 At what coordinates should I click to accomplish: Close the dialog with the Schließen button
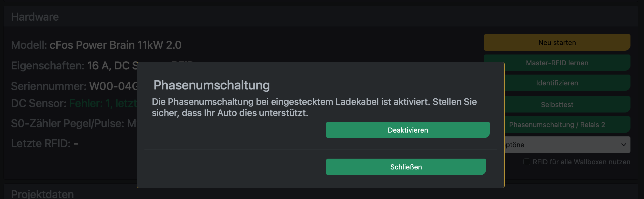point(406,167)
